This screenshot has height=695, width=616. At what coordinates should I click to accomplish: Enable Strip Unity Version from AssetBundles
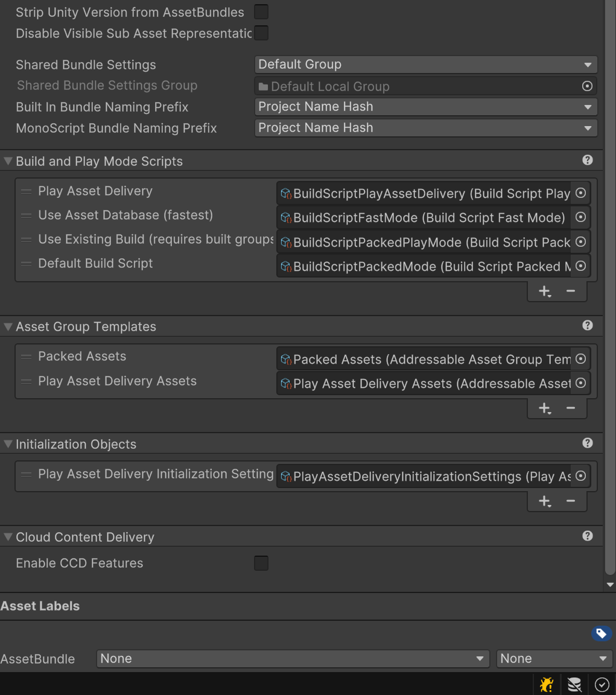coord(261,11)
